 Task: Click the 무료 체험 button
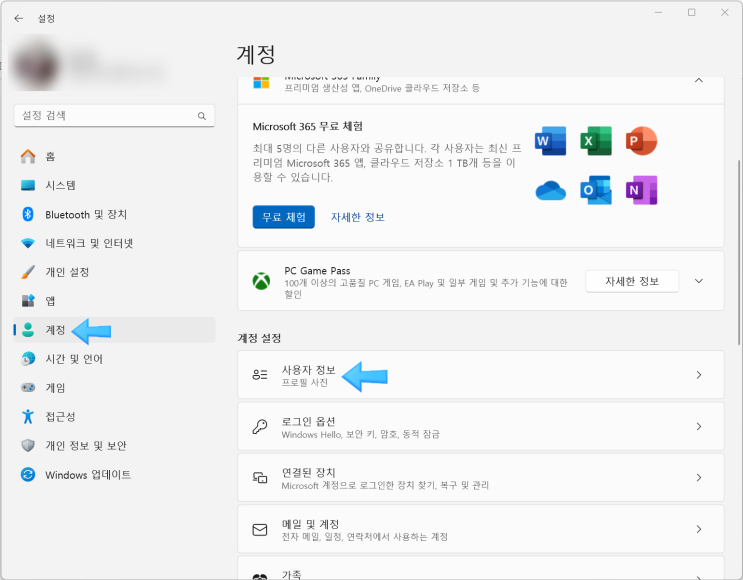(283, 217)
